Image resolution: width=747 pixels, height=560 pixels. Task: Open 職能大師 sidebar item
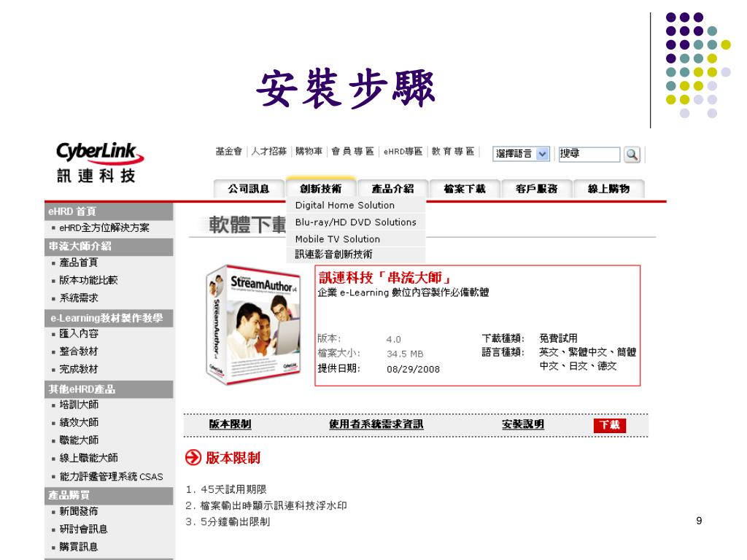coord(79,440)
